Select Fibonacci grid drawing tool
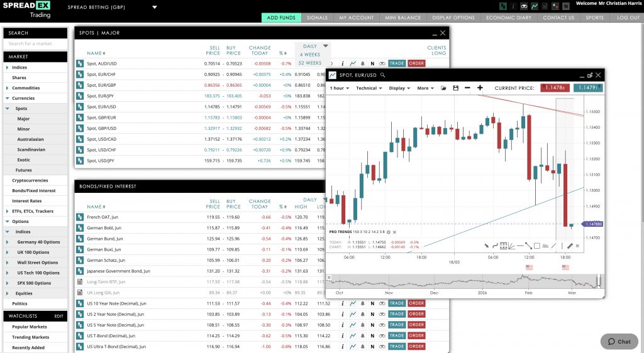The image size is (644, 353). 504,246
